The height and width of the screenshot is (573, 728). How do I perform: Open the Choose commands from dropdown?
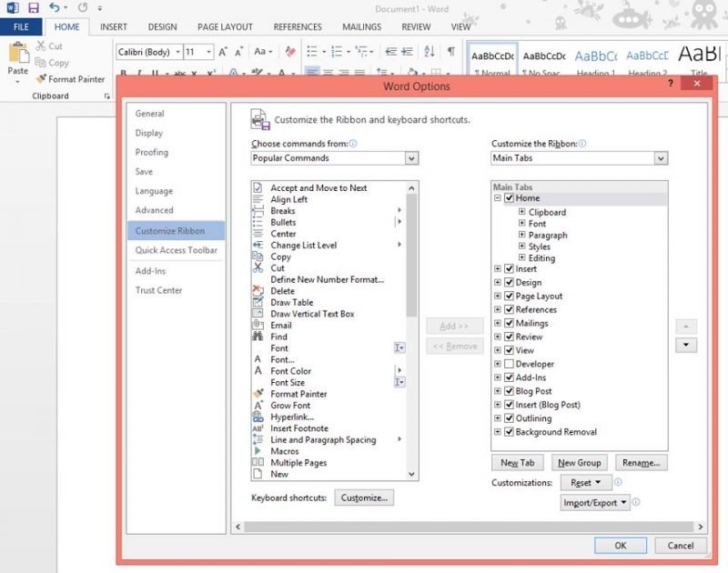(411, 158)
